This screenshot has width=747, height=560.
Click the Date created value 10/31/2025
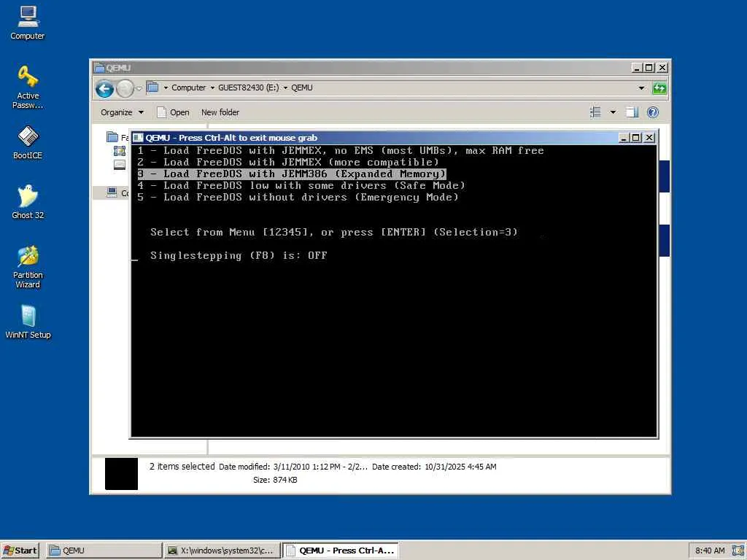[460, 467]
